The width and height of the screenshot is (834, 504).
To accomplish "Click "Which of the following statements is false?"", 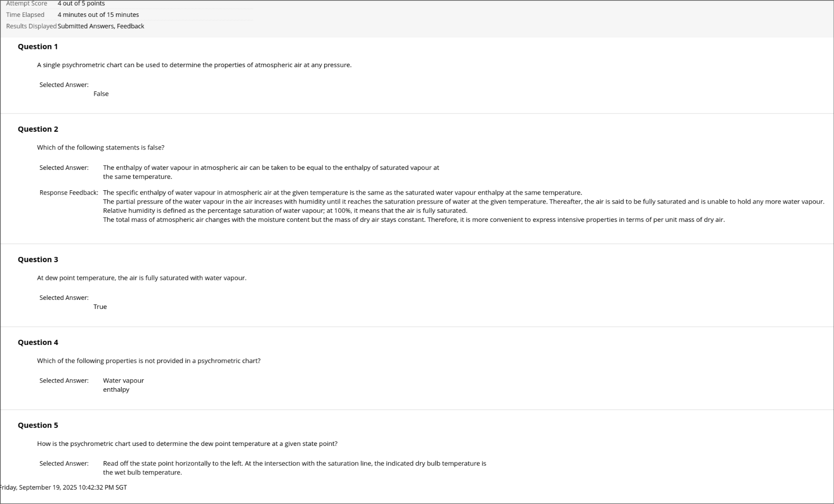I will point(101,147).
